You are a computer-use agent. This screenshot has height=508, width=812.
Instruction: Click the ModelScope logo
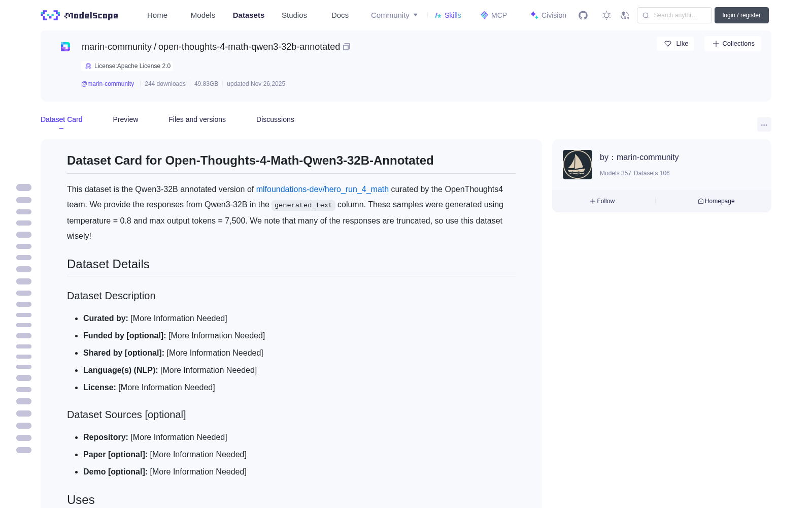tap(79, 15)
